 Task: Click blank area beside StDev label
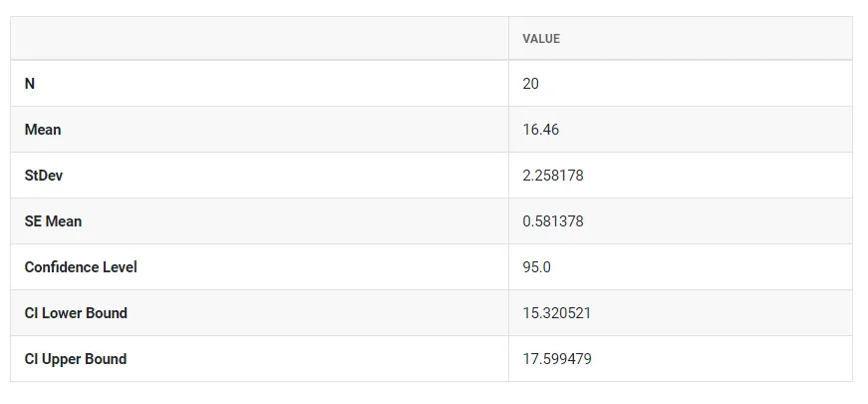pos(285,176)
